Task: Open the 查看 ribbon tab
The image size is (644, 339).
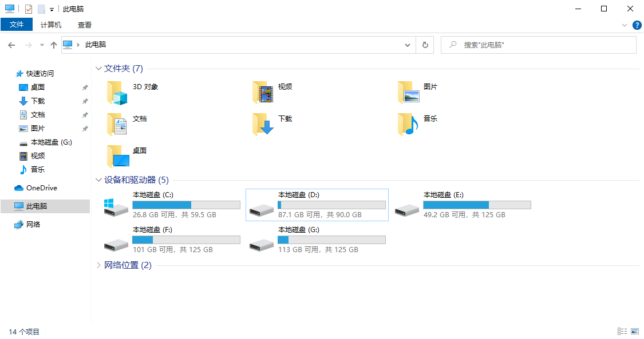Action: coord(85,25)
